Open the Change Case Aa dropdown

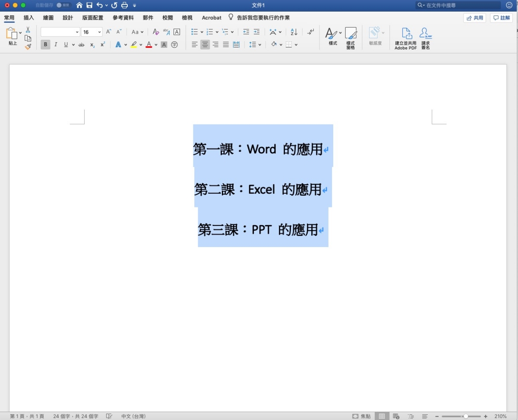(138, 32)
